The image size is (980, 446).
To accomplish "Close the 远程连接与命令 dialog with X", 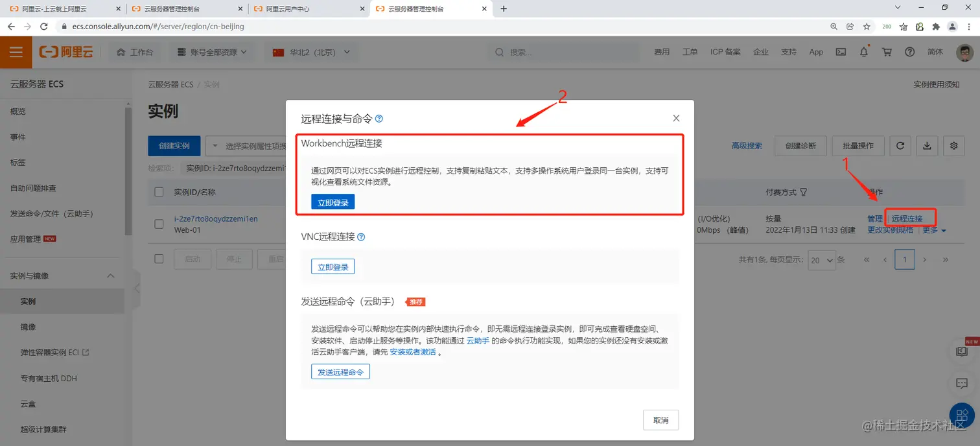I will pyautogui.click(x=676, y=118).
